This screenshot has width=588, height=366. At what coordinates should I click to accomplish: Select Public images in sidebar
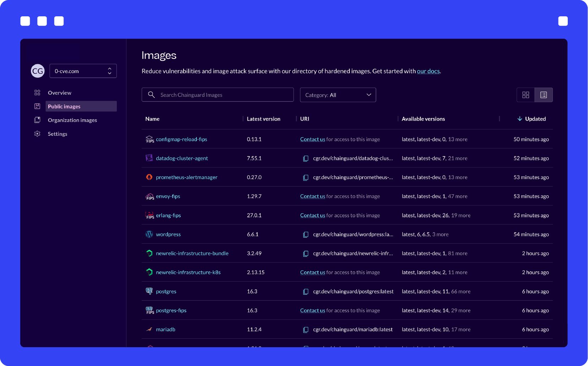pos(81,106)
